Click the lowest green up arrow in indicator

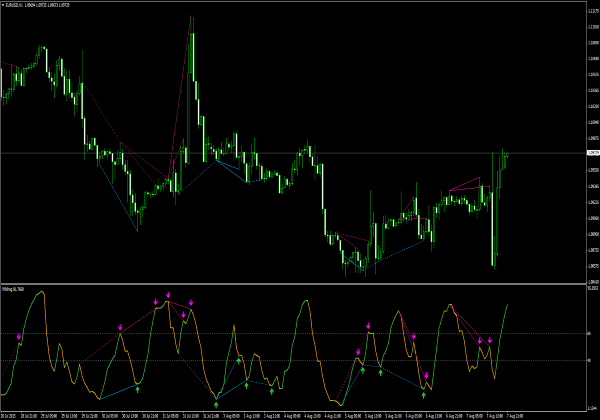pos(217,404)
